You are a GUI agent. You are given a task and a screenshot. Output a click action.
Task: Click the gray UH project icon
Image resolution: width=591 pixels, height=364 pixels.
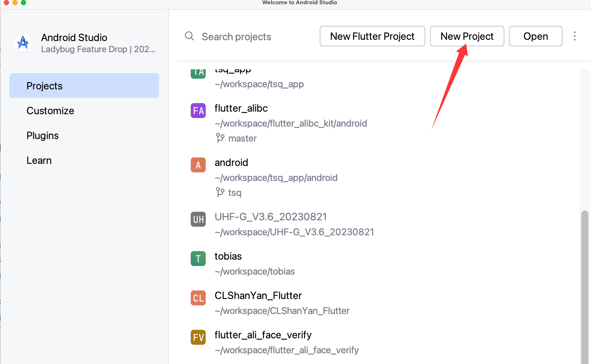coord(198,219)
